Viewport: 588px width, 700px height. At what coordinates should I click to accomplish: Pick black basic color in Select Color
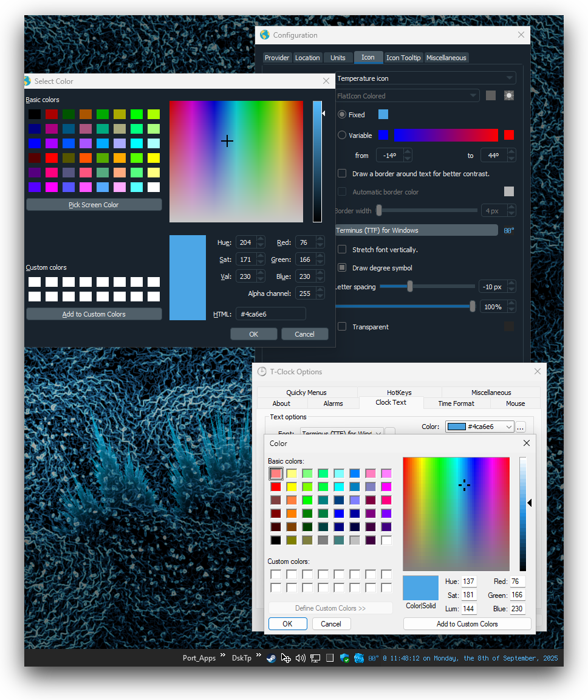coord(35,114)
